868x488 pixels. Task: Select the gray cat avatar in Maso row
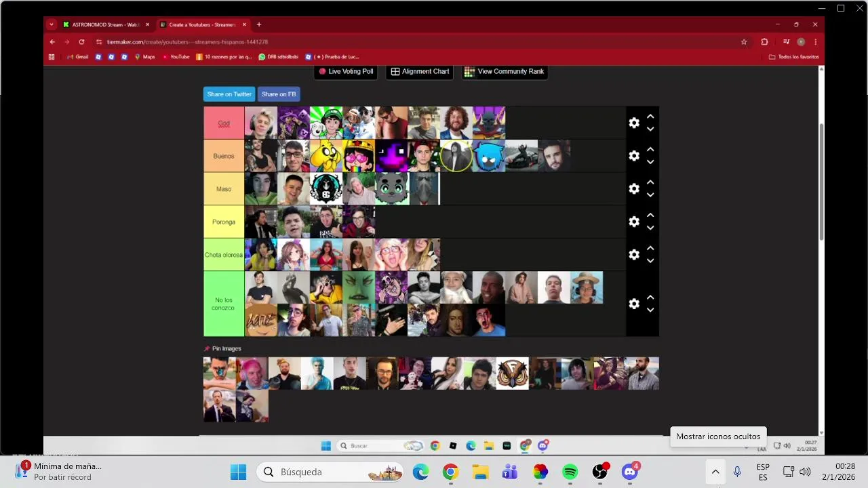391,189
